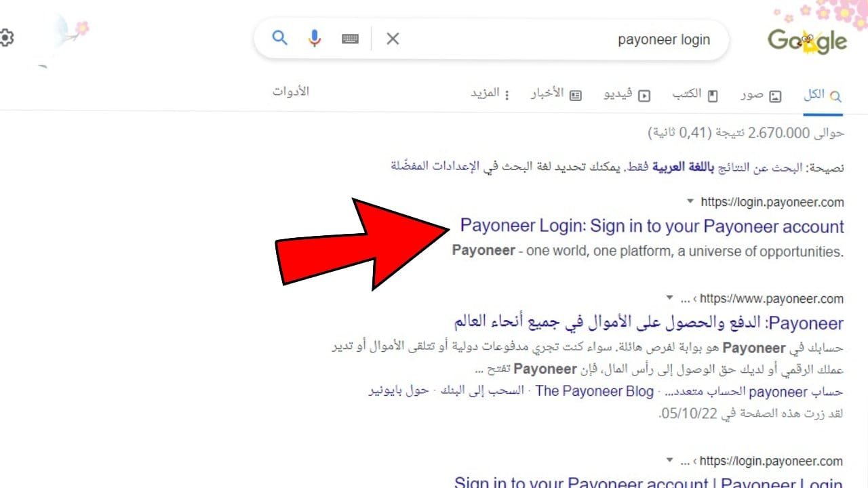The height and width of the screenshot is (488, 868).
Task: Open the الأخبار news tab
Action: click(x=555, y=95)
